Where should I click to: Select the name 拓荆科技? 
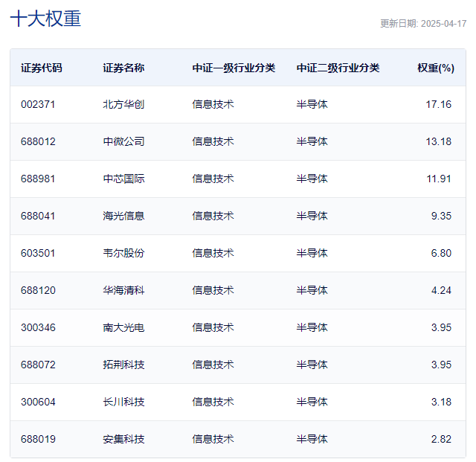point(123,365)
